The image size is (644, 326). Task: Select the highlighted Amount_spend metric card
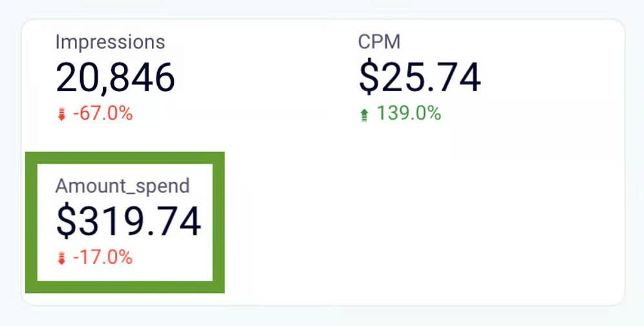[125, 223]
